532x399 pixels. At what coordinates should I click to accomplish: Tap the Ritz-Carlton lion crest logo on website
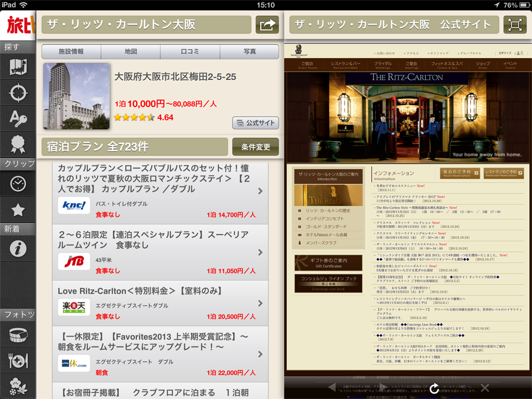299,51
